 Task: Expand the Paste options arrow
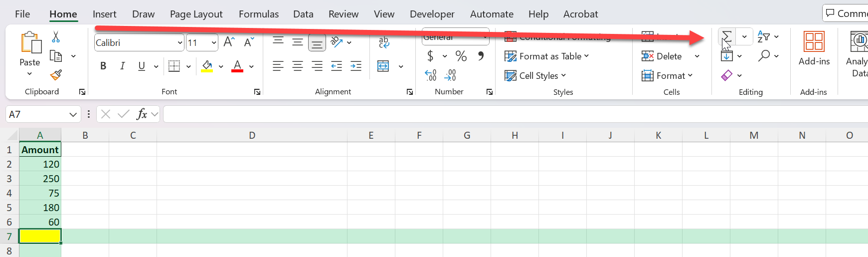(29, 74)
